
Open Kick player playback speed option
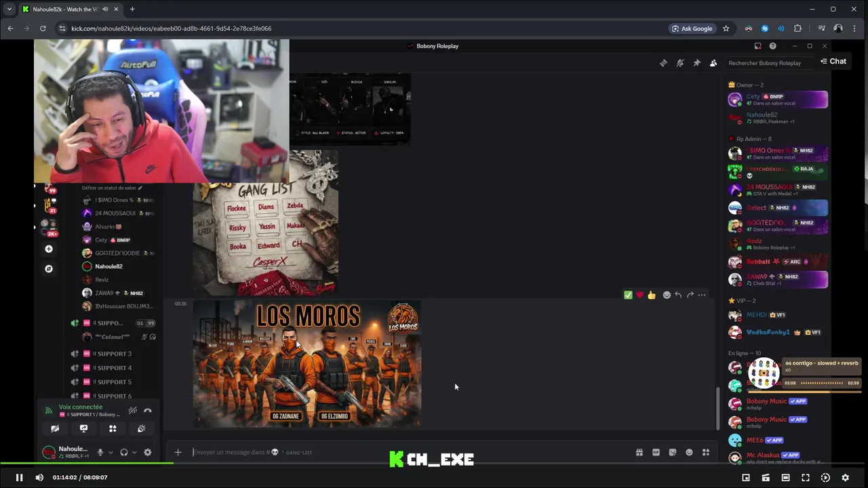point(825,477)
